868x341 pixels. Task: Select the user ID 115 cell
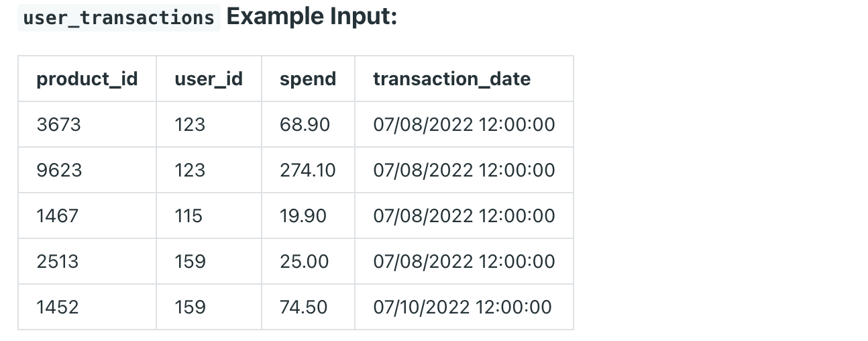point(188,216)
